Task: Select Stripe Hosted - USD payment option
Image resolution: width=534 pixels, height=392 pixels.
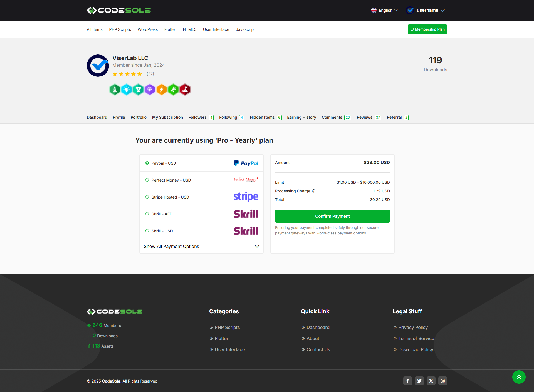Action: coord(147,197)
